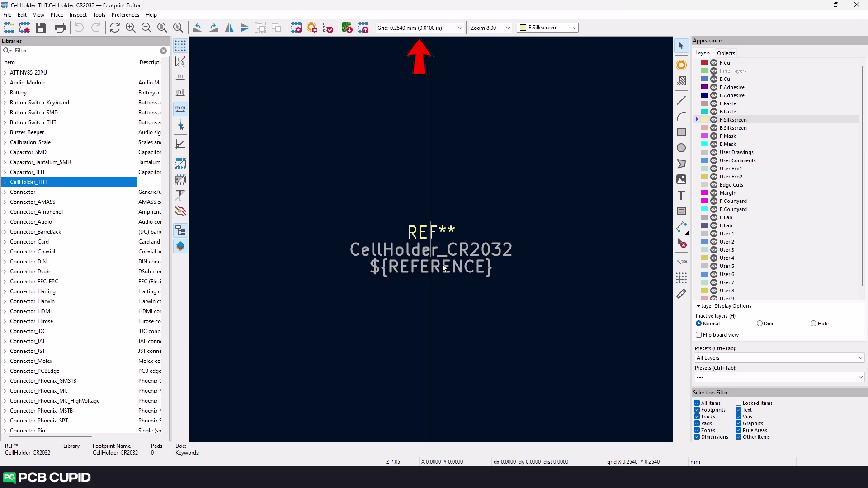Select the Draw Circle tool
This screenshot has width=868, height=488.
(681, 148)
